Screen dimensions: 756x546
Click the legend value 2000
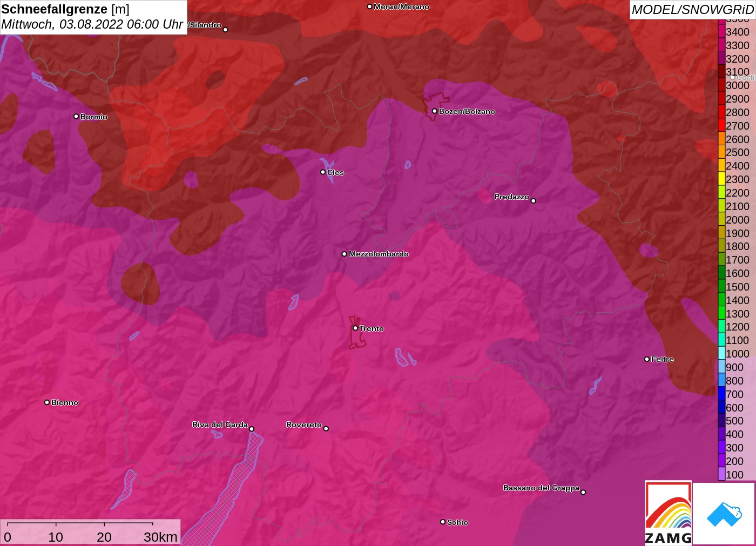(x=738, y=220)
